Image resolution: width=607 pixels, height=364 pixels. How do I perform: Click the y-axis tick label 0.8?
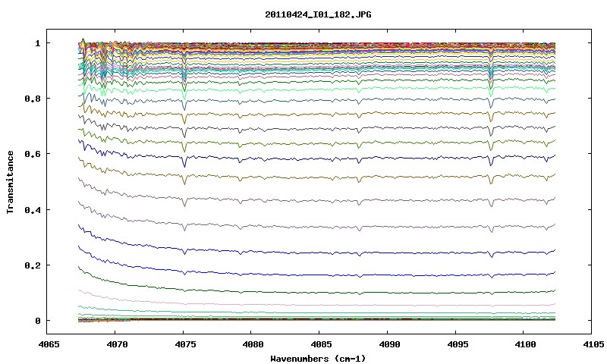(x=33, y=99)
